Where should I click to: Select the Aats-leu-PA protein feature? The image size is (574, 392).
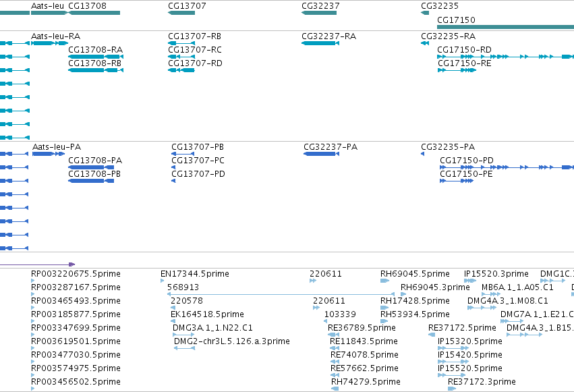coord(49,154)
